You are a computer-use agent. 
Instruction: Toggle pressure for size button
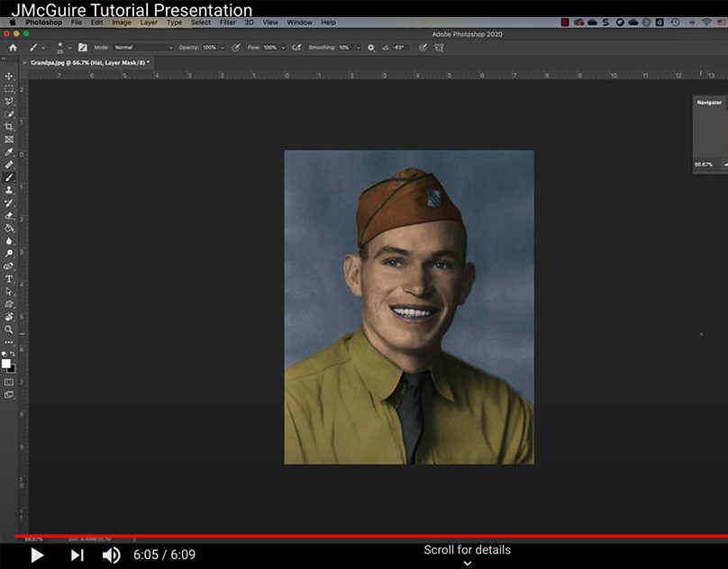pos(423,48)
